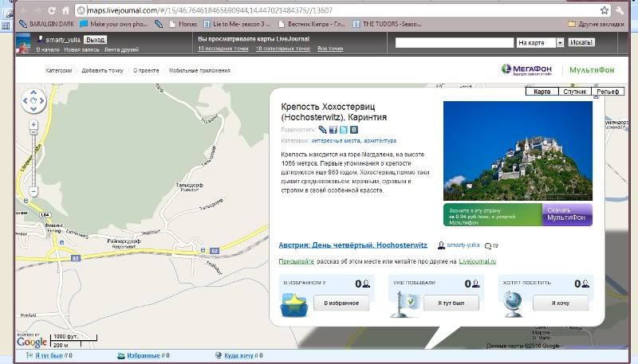Screen dimensions: 638x364
Task: Open 'Новая запись' link
Action: (81, 49)
